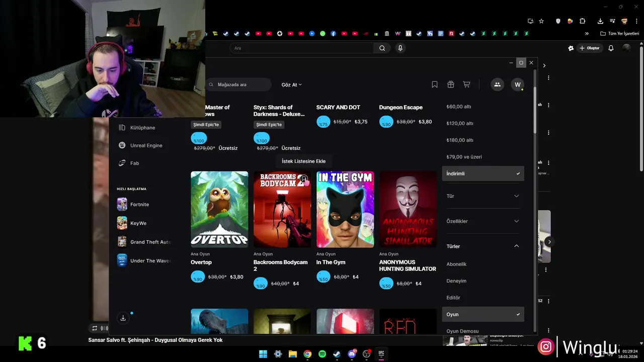Viewport: 644px width, 362px height.
Task: Click the Kütüphane library icon
Action: click(122, 128)
